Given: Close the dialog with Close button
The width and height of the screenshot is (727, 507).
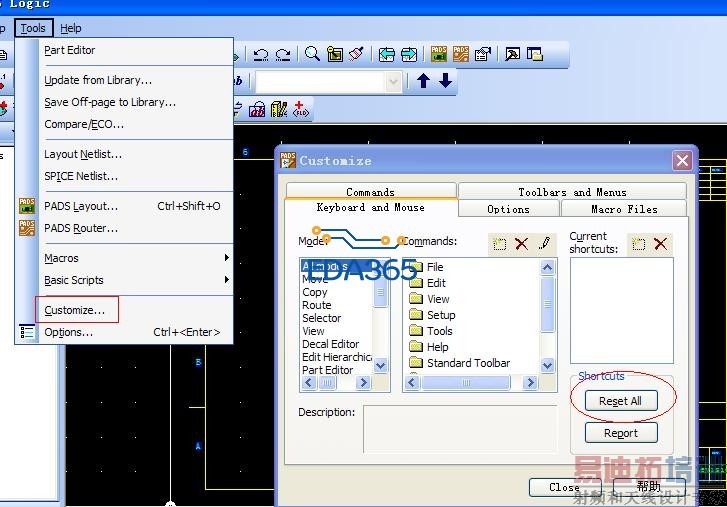Looking at the screenshot, I should [x=565, y=487].
